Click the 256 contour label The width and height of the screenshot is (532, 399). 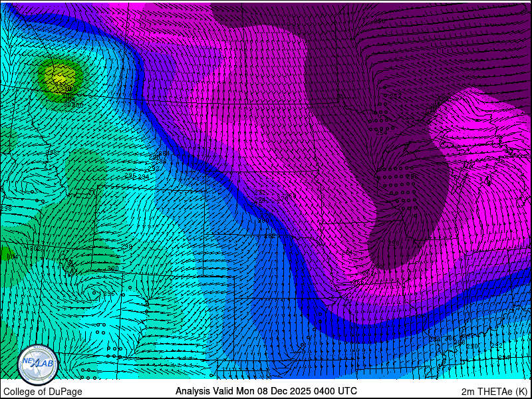click(x=412, y=177)
